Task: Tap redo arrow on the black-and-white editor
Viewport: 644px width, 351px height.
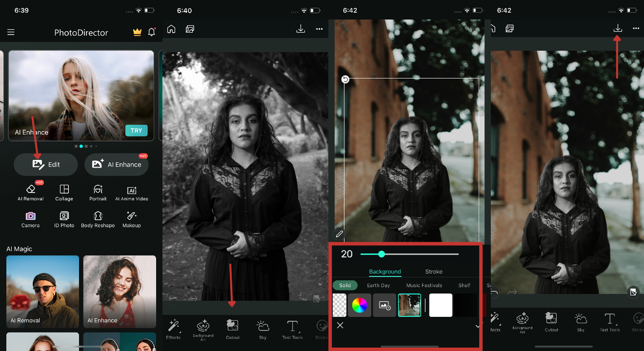Action: click(x=192, y=299)
